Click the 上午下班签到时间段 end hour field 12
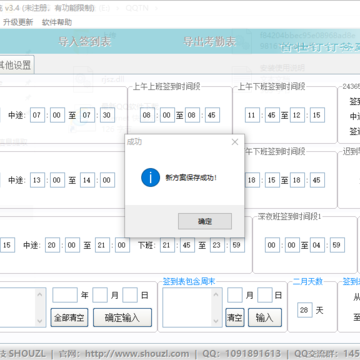Viewport: 360px width, 360px height. pyautogui.click(x=297, y=115)
